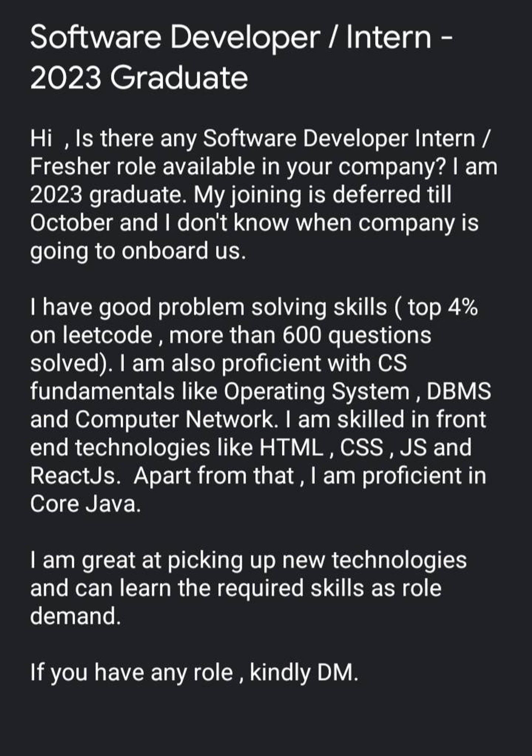This screenshot has height=756, width=532.
Task: Click the greeting word "Hi"
Action: [x=41, y=138]
